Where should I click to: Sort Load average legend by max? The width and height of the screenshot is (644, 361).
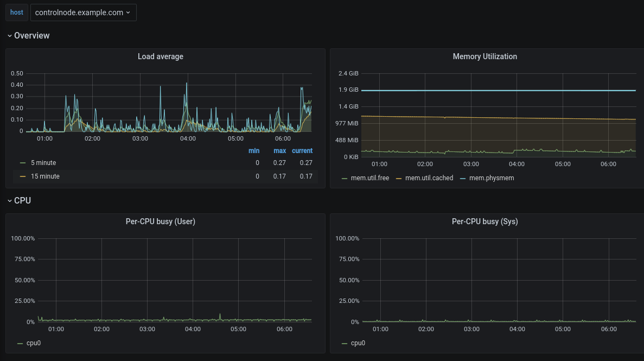(279, 151)
